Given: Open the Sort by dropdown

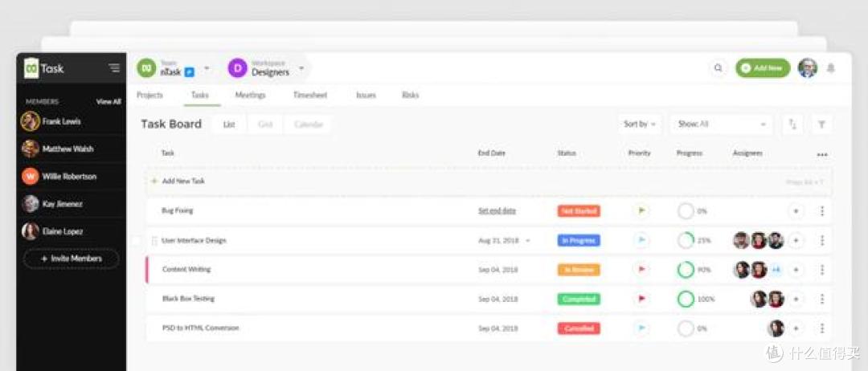Looking at the screenshot, I should pyautogui.click(x=640, y=124).
